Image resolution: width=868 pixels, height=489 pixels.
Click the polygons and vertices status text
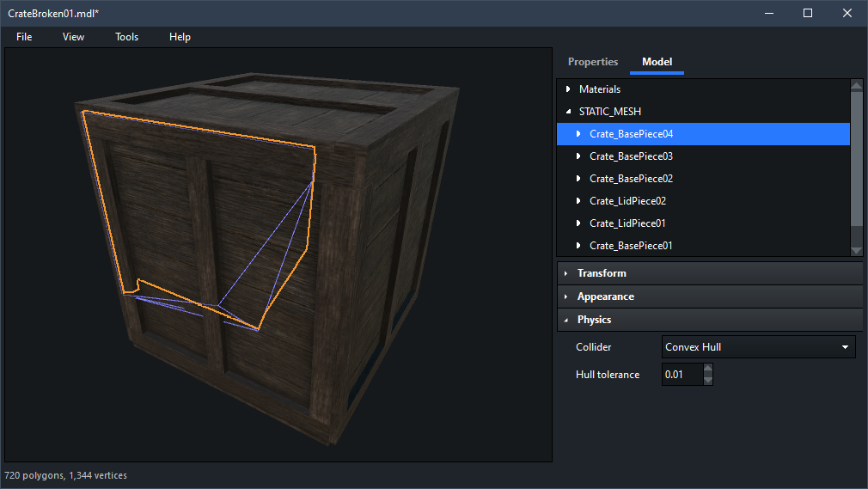pos(66,475)
